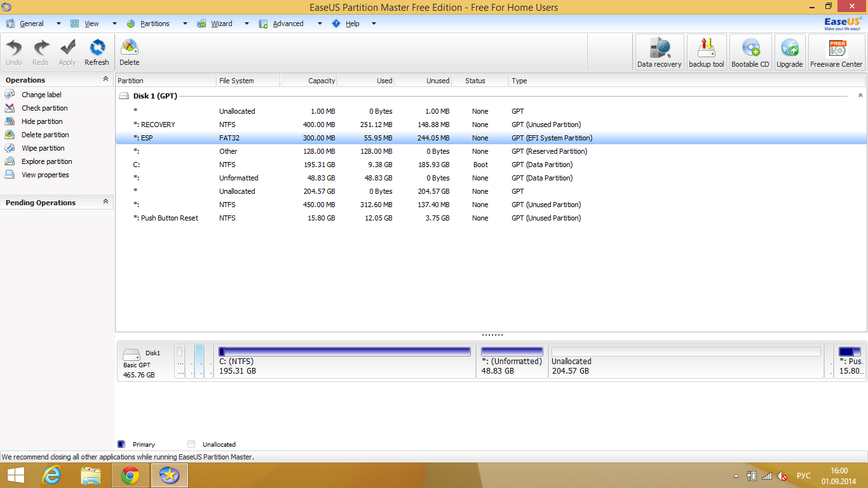
Task: Expand the Wizard menu dropdown arrow
Action: click(x=247, y=24)
